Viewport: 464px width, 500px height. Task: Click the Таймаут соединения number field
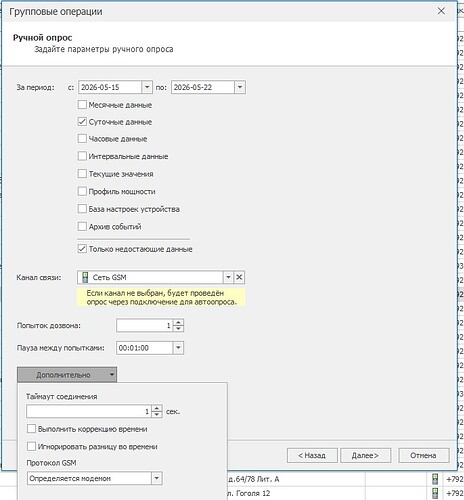tap(89, 411)
